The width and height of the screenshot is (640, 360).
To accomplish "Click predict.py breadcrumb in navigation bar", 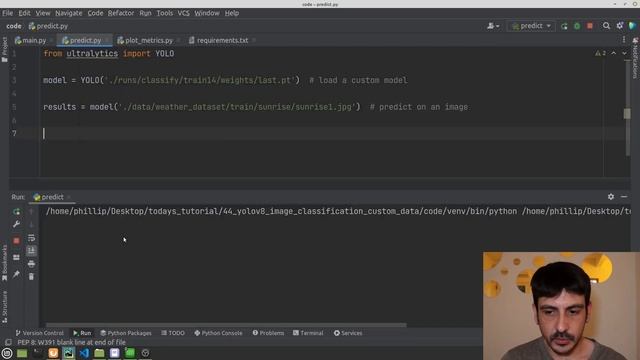I will coord(48,26).
